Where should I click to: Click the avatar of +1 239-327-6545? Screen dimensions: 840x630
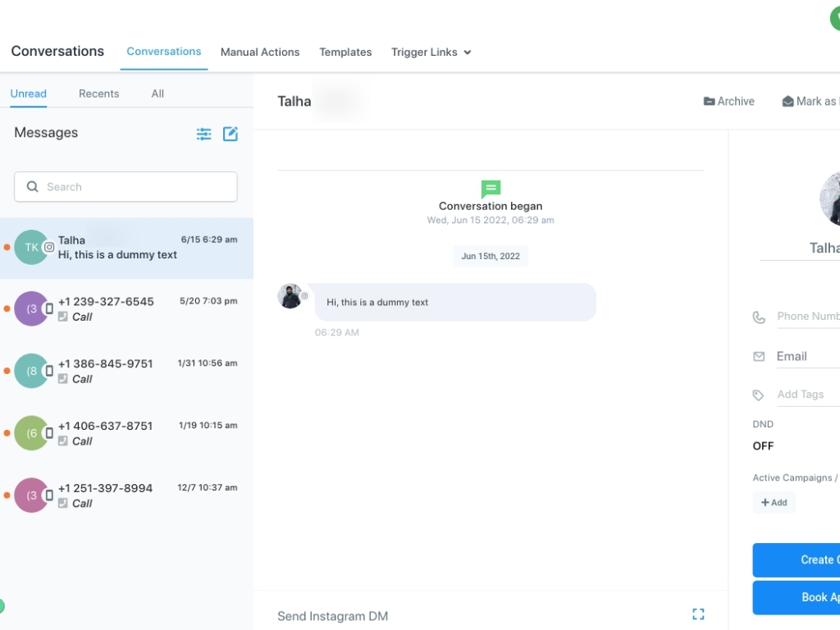[x=31, y=308]
